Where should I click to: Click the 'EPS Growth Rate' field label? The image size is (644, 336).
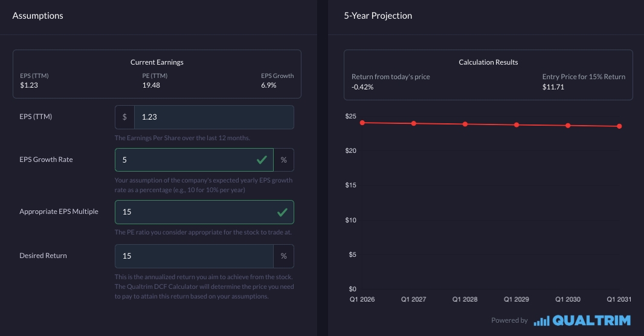pyautogui.click(x=46, y=160)
